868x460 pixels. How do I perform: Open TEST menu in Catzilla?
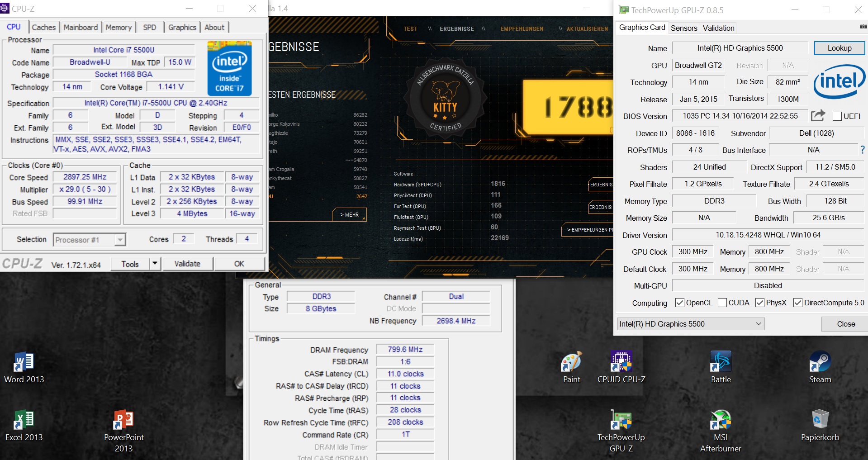410,28
